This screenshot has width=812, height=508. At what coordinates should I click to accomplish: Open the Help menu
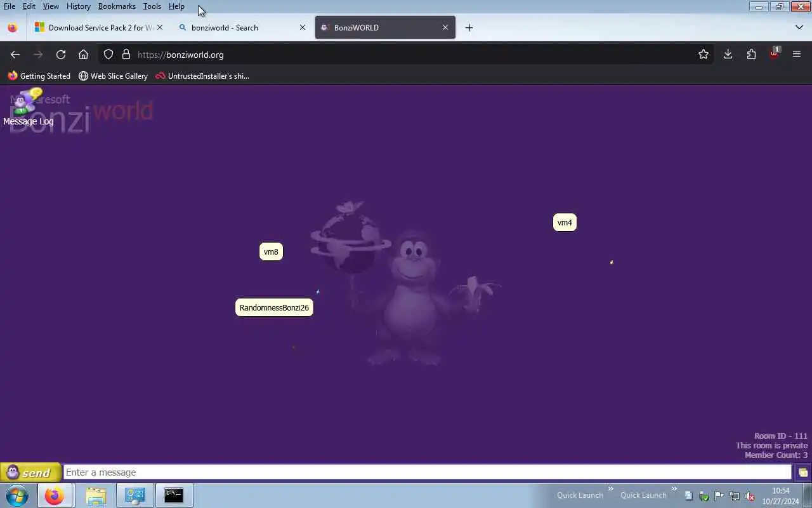(176, 6)
